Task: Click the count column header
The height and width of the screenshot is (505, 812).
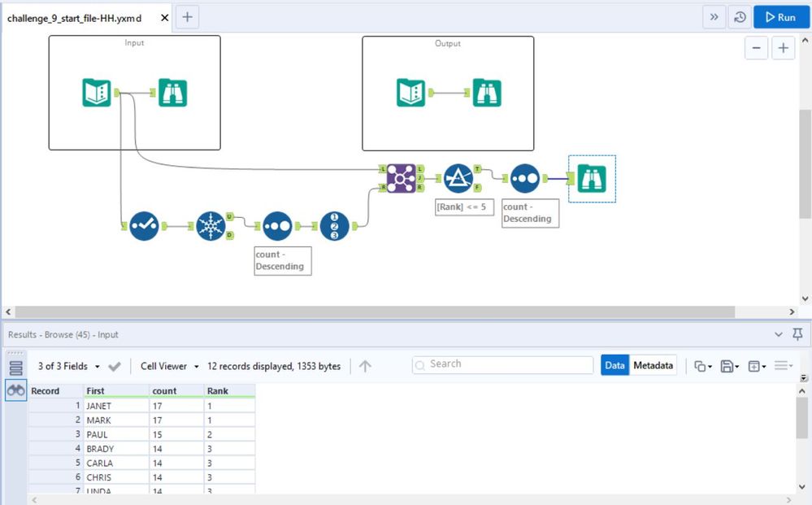Action: click(176, 391)
